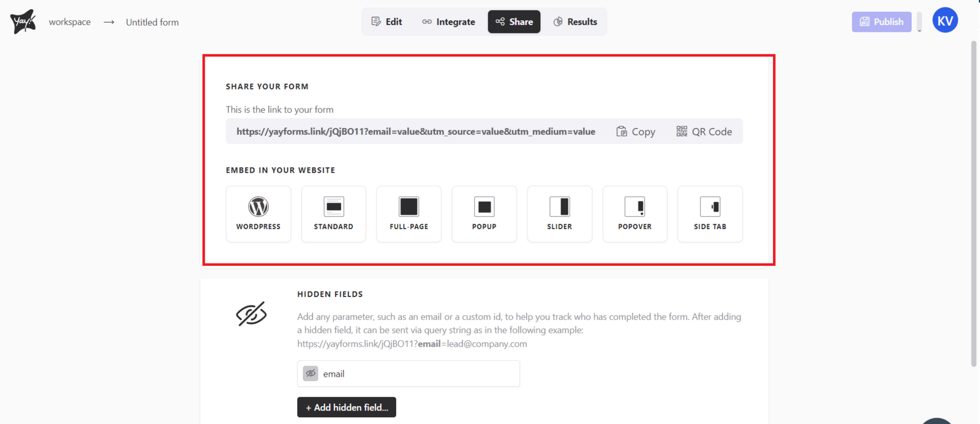This screenshot has height=424, width=980.
Task: Open the KV user avatar menu
Action: (944, 21)
